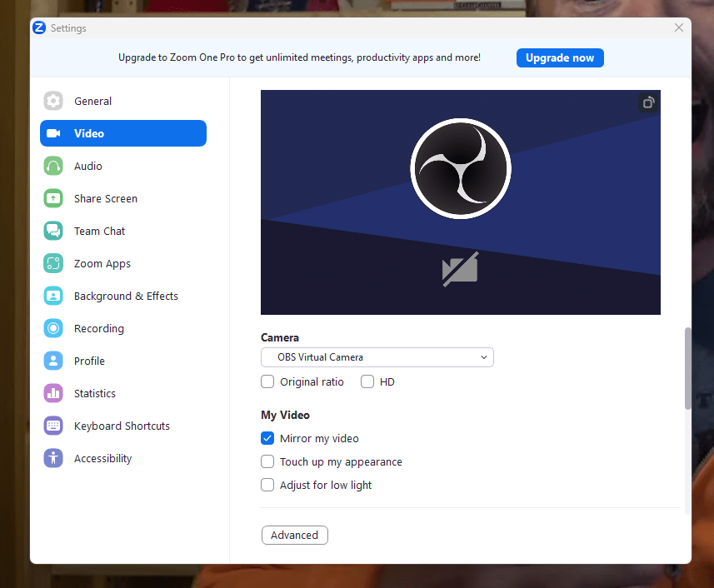The image size is (714, 588).
Task: Click the Zoom Apps icon
Action: [x=53, y=263]
